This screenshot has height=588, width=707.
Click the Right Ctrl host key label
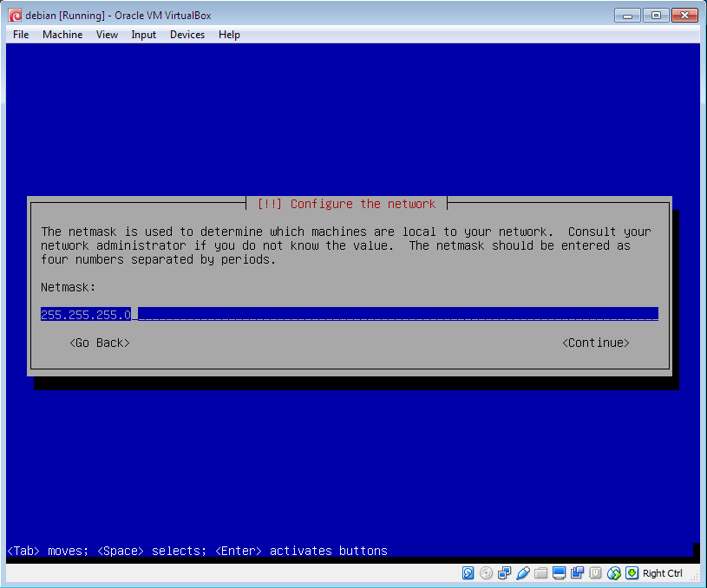point(663,573)
